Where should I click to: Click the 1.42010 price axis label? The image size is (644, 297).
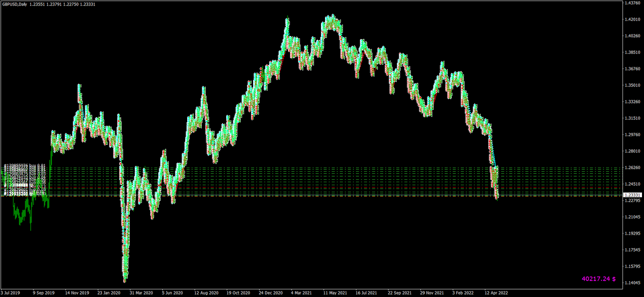coord(633,19)
